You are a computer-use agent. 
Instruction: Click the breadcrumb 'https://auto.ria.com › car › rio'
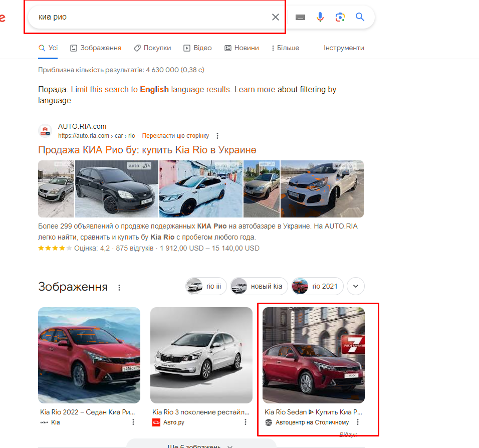(x=97, y=136)
